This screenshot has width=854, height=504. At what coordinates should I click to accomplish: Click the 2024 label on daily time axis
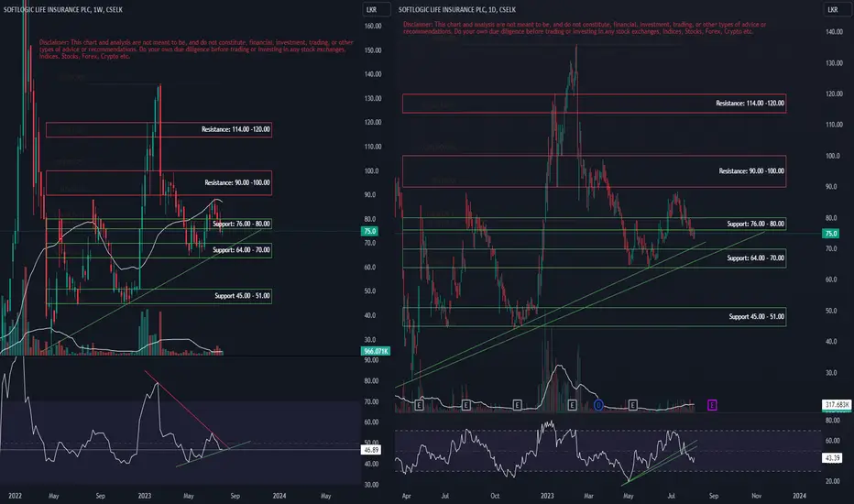799,496
